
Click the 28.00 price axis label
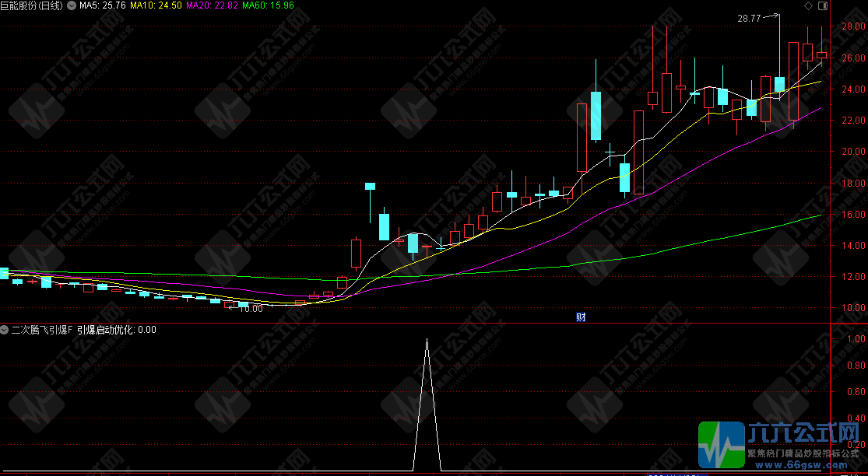pos(852,26)
